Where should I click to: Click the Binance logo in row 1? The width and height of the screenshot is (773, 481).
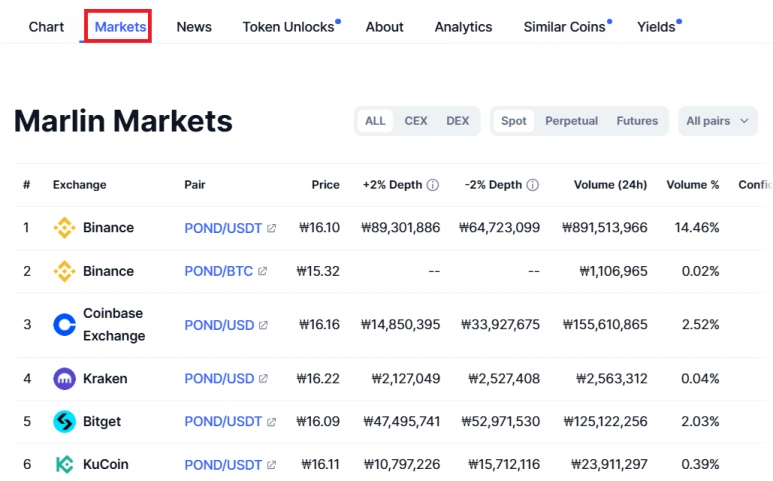(64, 228)
